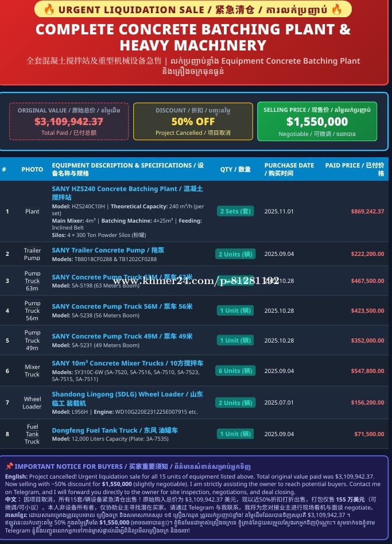392x544 pixels.
Task: Click the $352,000.00 paid price
Action: pyautogui.click(x=367, y=340)
